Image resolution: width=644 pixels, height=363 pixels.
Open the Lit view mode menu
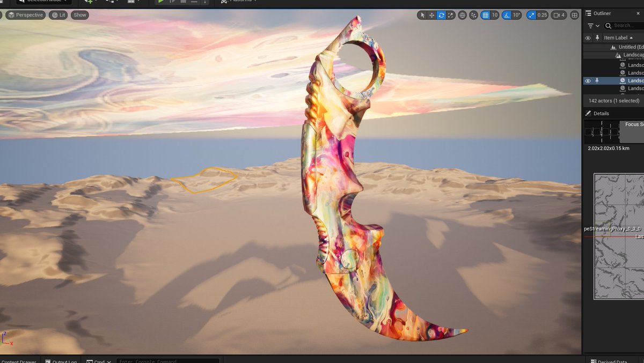[x=58, y=15]
